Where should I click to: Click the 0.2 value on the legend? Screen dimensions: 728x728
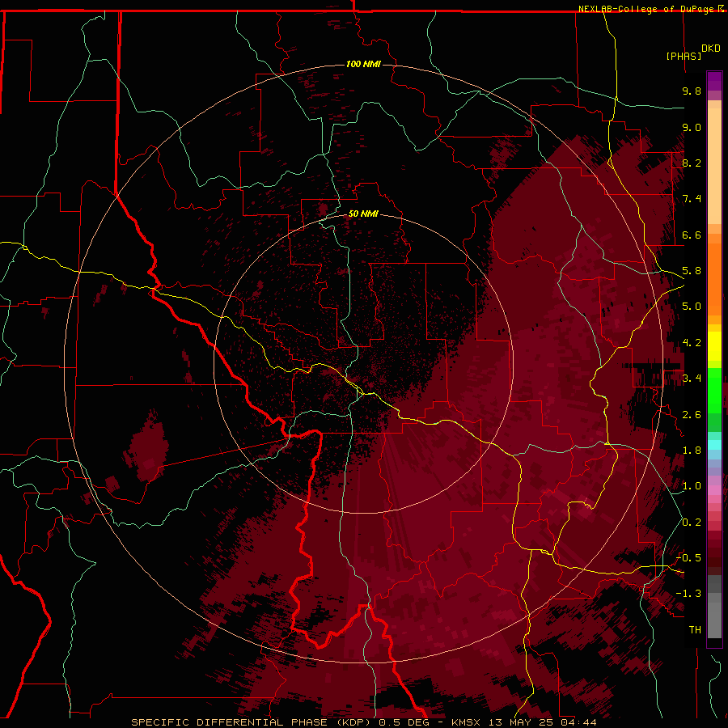point(692,523)
